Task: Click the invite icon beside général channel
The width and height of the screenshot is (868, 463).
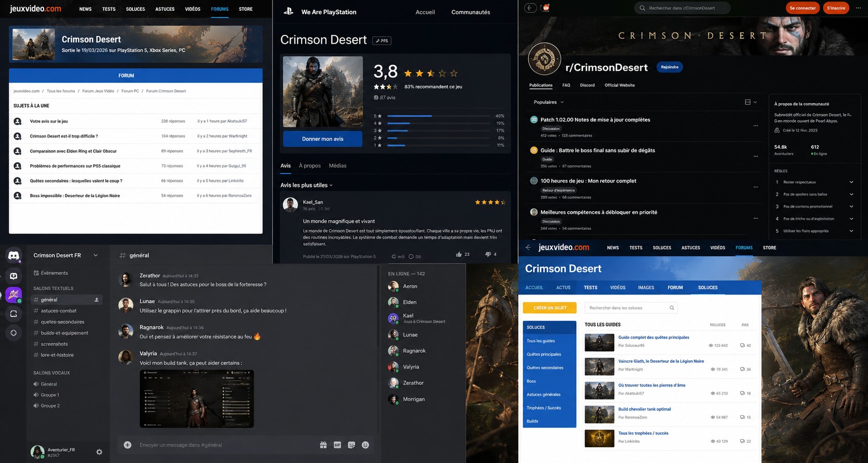Action: tap(97, 300)
